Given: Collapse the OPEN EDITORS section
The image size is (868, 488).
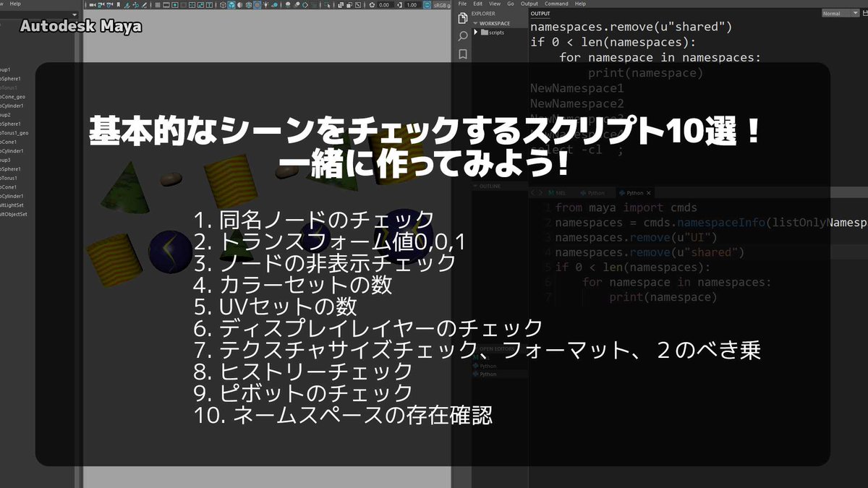Looking at the screenshot, I should click(x=500, y=349).
